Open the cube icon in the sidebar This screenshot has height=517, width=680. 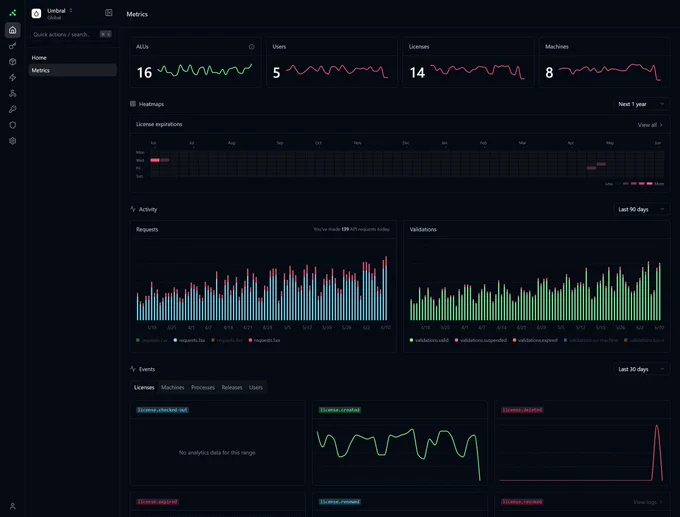pos(13,62)
